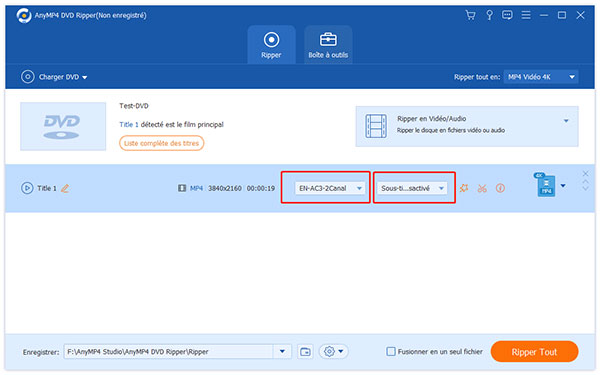
Task: Enable Fusionner en un seul fichier checkbox
Action: [391, 351]
